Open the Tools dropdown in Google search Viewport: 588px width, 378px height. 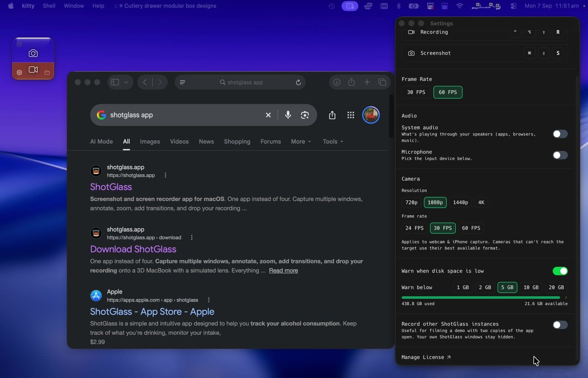(x=333, y=142)
